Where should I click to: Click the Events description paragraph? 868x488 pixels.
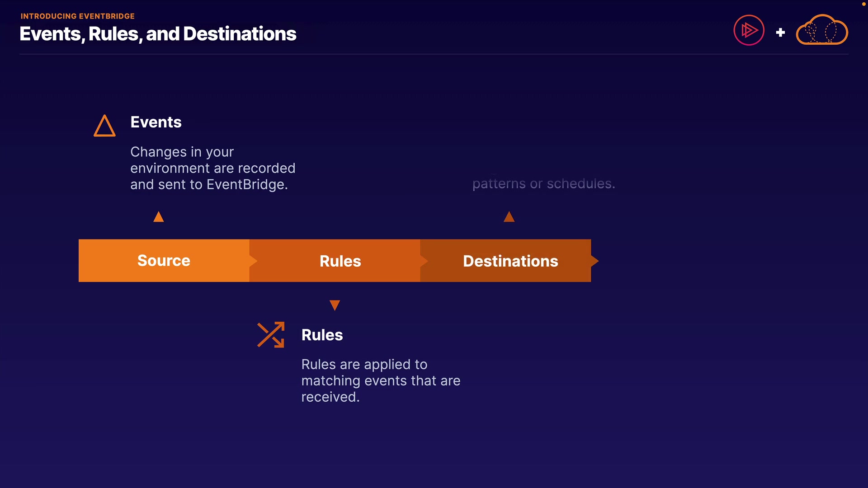[x=212, y=168]
